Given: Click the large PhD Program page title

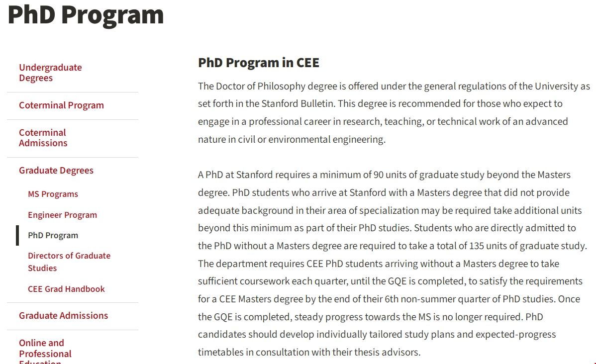Looking at the screenshot, I should point(86,14).
